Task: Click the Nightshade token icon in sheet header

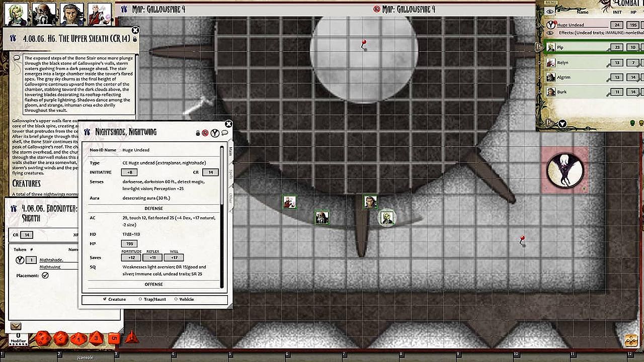Action: click(x=215, y=133)
